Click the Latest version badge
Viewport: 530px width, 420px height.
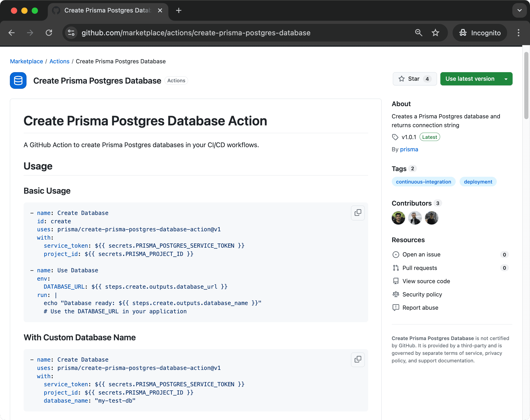pos(429,137)
